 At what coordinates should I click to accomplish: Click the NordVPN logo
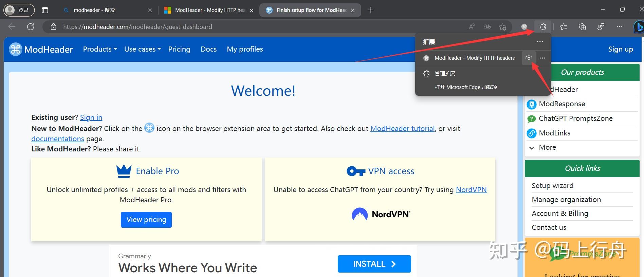coord(381,214)
